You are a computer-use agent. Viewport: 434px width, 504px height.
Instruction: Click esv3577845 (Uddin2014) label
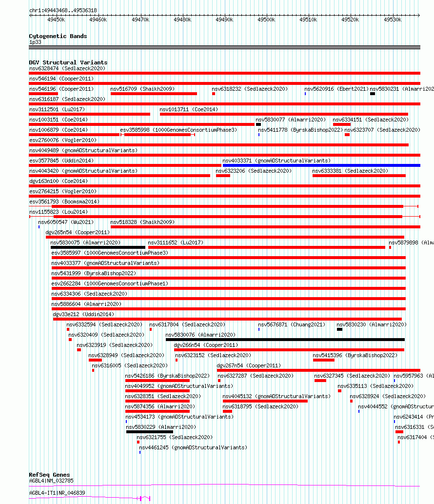[x=61, y=161]
